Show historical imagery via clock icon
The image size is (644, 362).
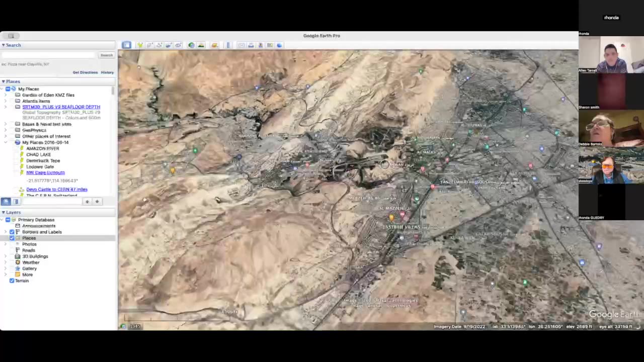coord(191,45)
